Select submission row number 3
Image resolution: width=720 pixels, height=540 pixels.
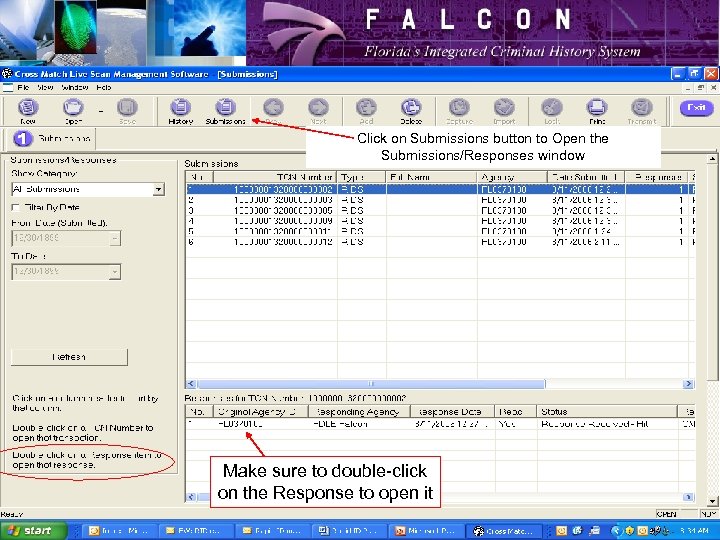click(440, 210)
